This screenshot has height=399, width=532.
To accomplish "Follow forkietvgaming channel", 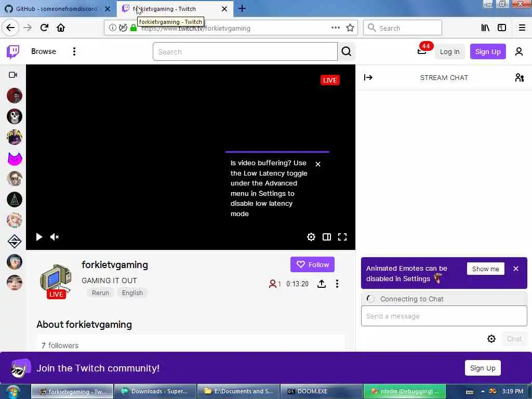I will [312, 264].
